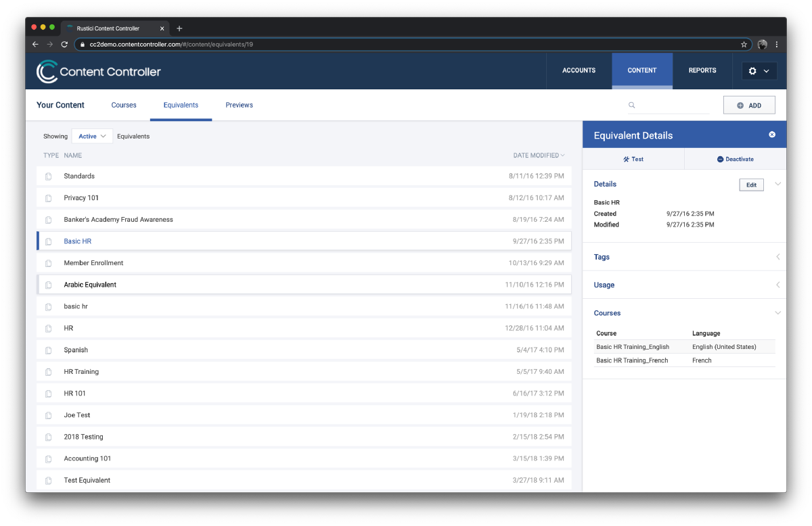The width and height of the screenshot is (812, 526).
Task: Click the Content Controller logo icon
Action: pyautogui.click(x=47, y=72)
